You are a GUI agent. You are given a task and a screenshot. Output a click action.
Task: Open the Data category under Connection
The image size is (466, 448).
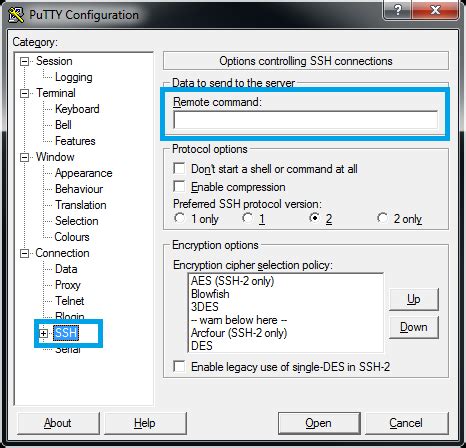click(66, 269)
